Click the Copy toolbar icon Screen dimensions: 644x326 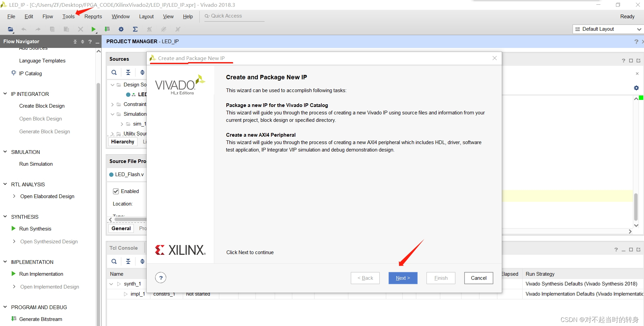tap(52, 29)
